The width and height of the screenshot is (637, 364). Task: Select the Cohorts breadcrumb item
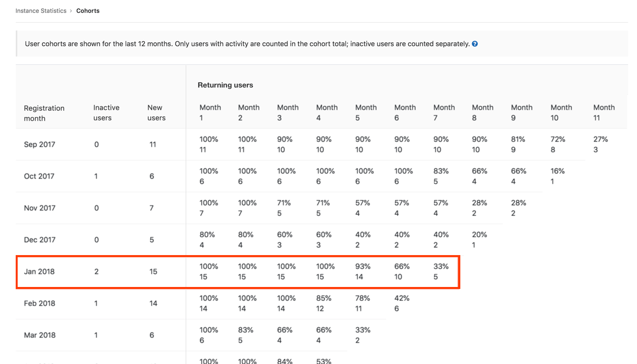(88, 10)
